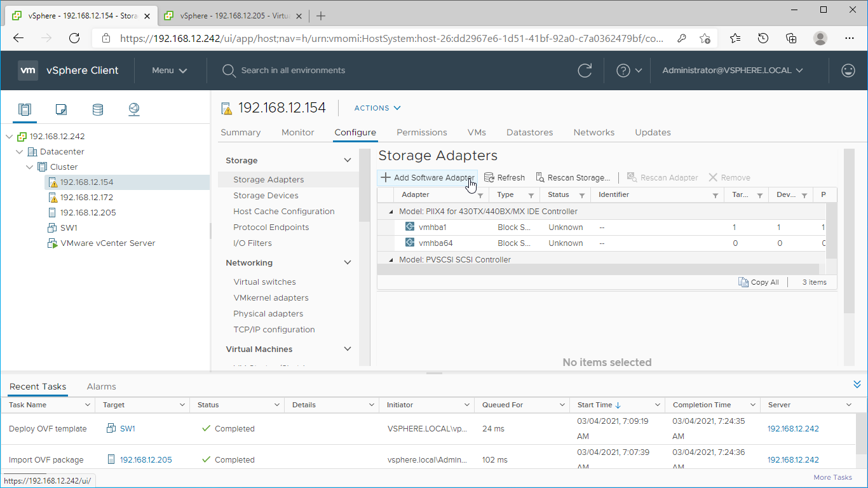The width and height of the screenshot is (868, 488).
Task: Open the Identifier column filter
Action: [715, 196]
